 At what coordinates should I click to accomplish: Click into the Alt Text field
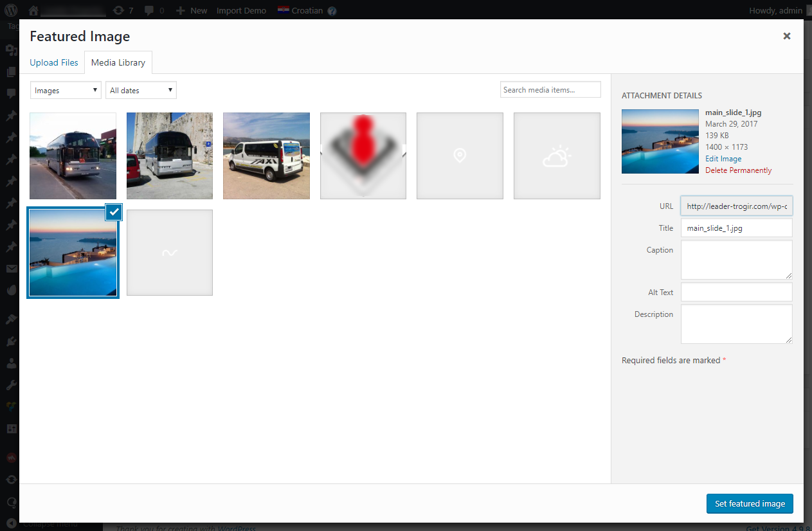tap(736, 292)
